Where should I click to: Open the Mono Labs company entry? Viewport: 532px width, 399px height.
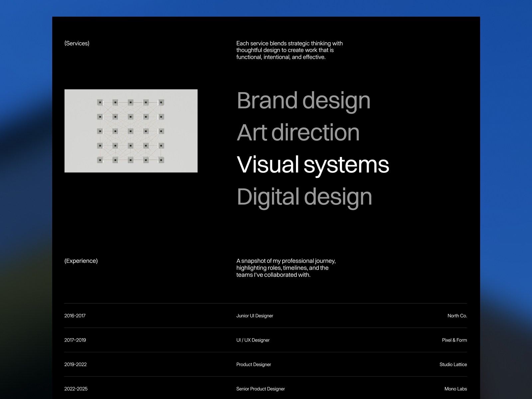click(x=456, y=389)
